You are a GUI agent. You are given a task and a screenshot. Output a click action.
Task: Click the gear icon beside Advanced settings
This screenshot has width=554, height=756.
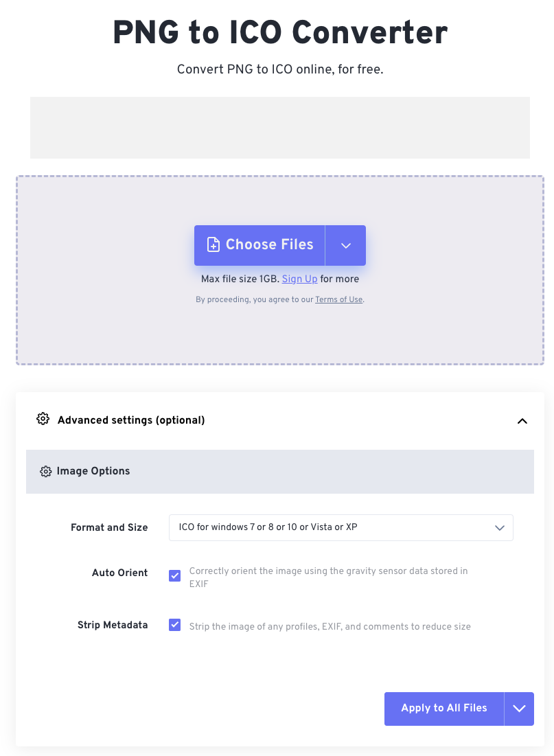click(x=43, y=420)
